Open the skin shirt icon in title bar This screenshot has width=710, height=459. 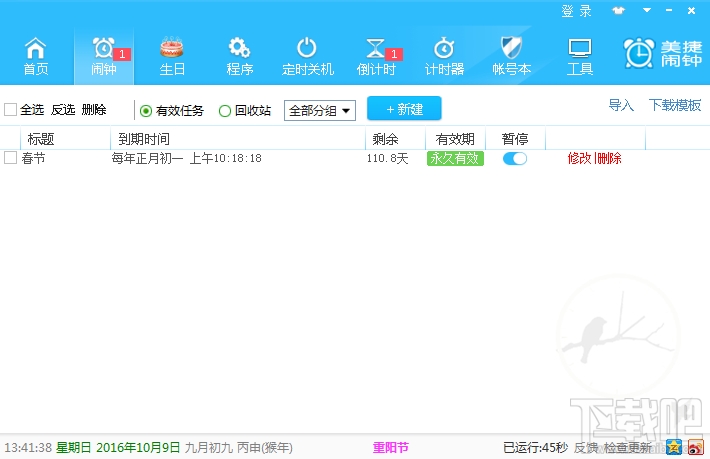click(618, 10)
